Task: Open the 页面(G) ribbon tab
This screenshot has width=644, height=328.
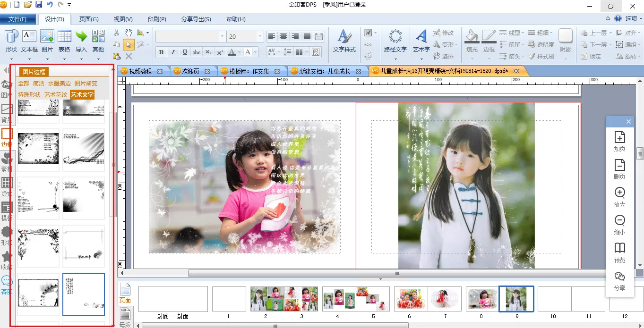Action: pyautogui.click(x=89, y=19)
